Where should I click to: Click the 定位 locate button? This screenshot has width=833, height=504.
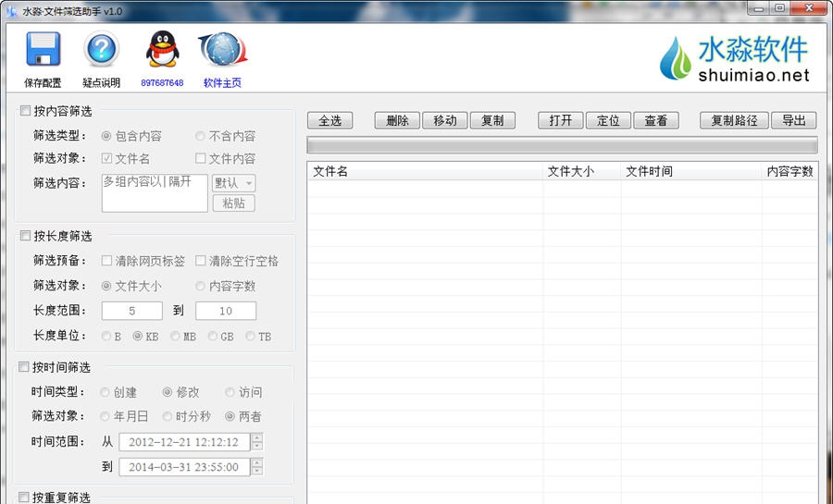608,120
